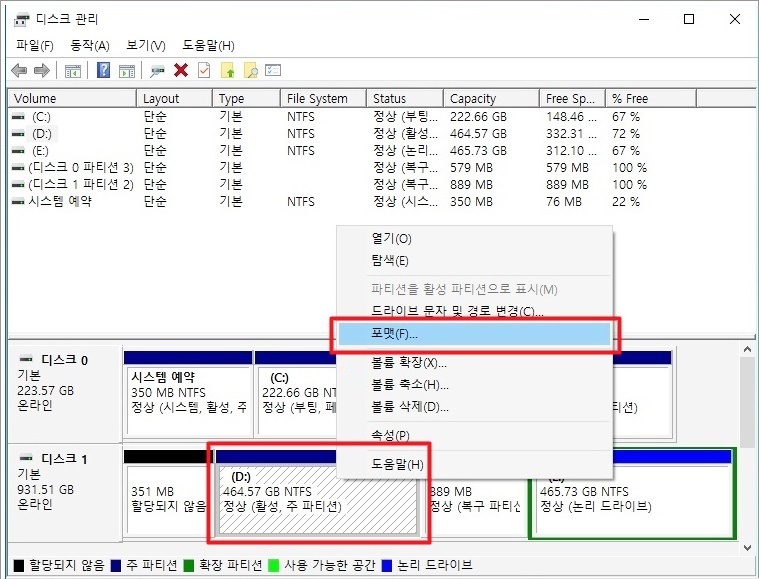Click the (D:) volume drive icon
759x579 pixels.
[x=18, y=134]
